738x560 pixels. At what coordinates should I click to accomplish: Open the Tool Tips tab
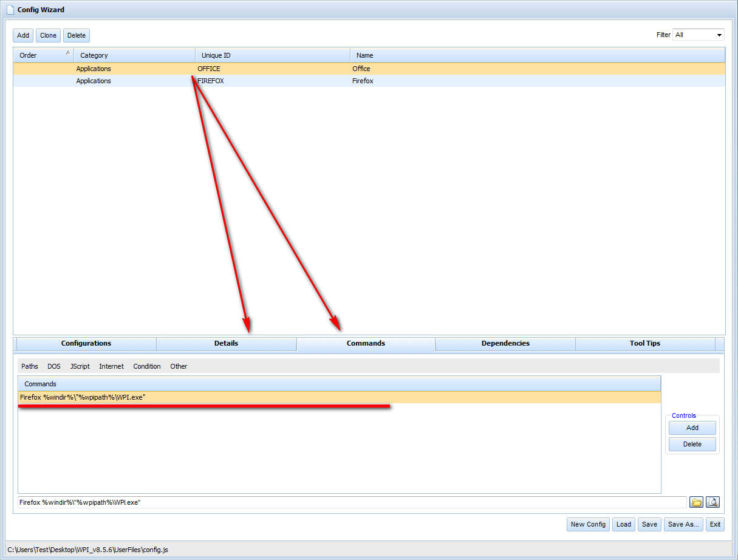[644, 344]
